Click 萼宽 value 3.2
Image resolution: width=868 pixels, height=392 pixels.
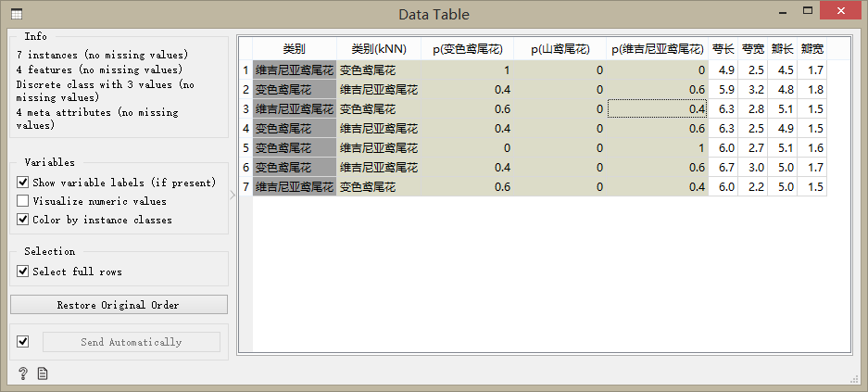pos(753,90)
